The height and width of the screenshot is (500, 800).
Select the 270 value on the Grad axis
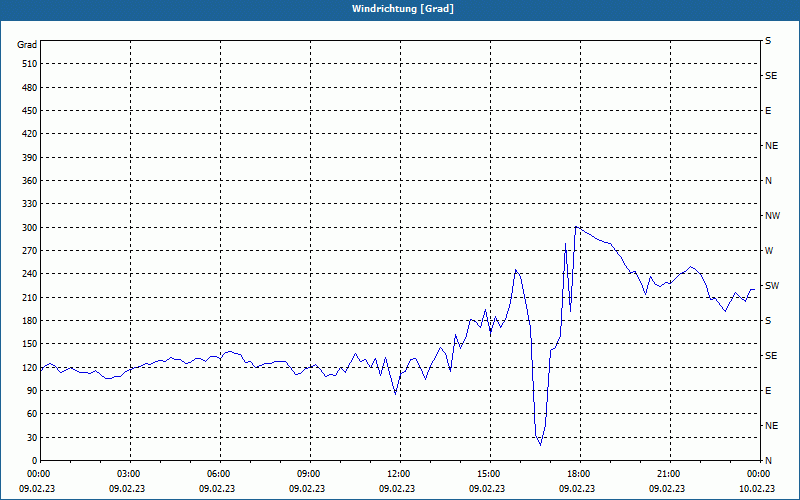(x=29, y=251)
